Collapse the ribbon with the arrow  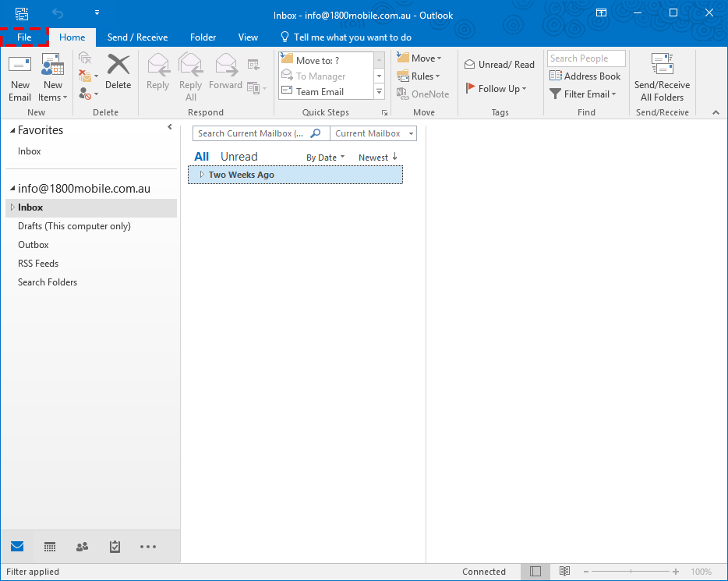click(716, 112)
